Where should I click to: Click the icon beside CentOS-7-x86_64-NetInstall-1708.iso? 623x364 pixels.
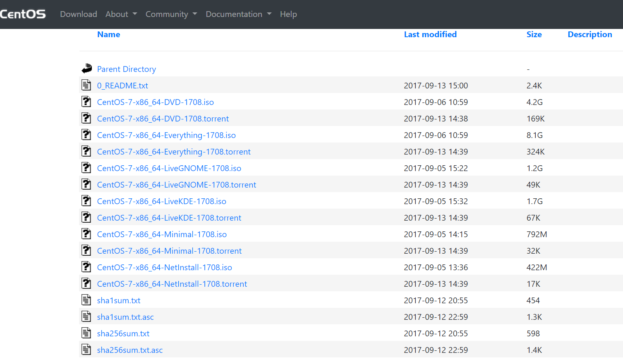click(86, 267)
